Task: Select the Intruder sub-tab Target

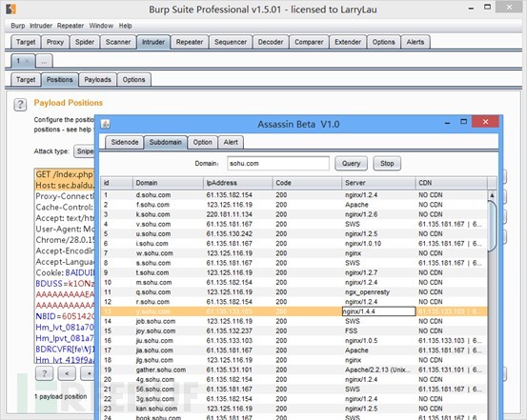Action: pos(26,80)
